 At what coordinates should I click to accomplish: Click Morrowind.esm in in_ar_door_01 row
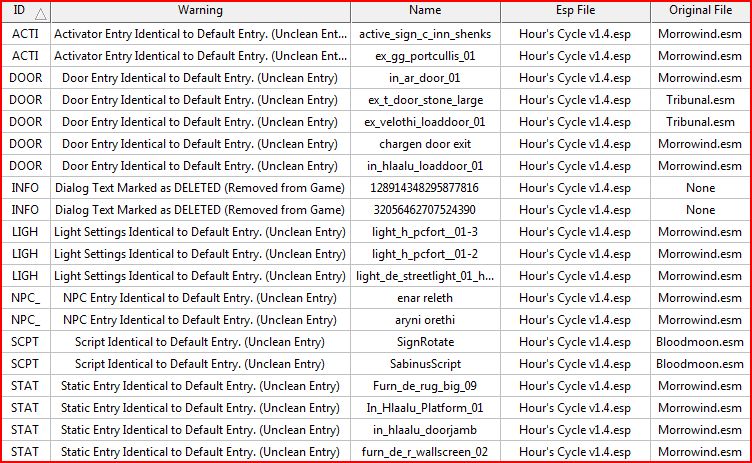coord(701,78)
